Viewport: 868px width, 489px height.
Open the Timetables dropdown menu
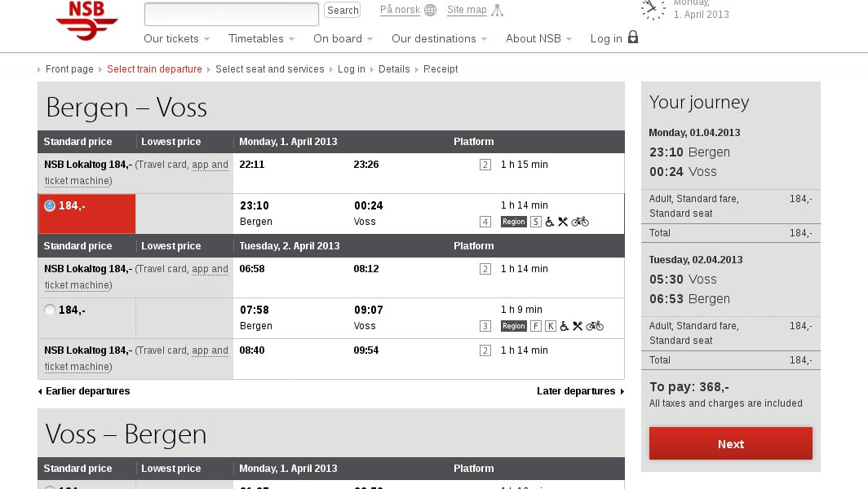click(x=261, y=38)
